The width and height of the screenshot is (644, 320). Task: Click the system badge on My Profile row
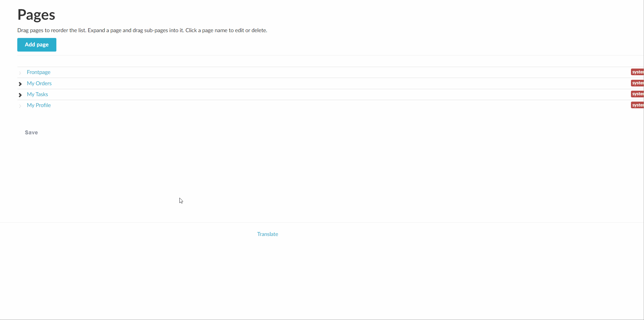(x=637, y=105)
